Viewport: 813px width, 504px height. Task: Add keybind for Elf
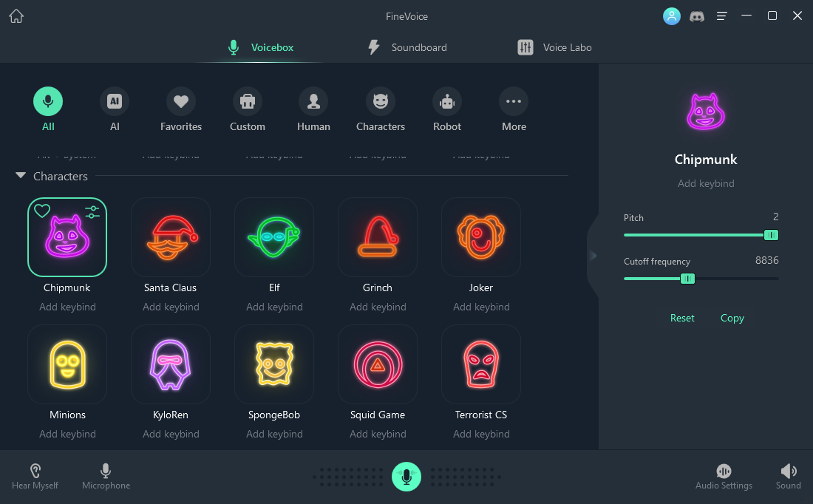click(274, 307)
